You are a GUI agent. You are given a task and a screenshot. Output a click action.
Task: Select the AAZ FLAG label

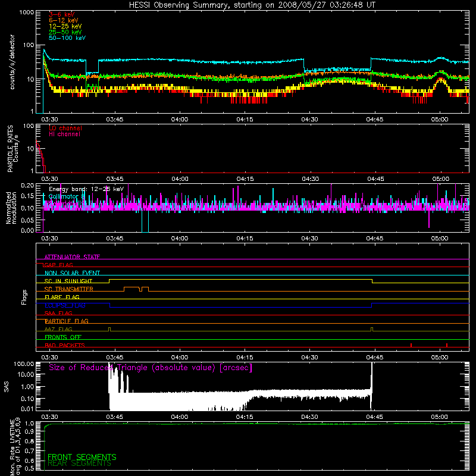(58, 329)
